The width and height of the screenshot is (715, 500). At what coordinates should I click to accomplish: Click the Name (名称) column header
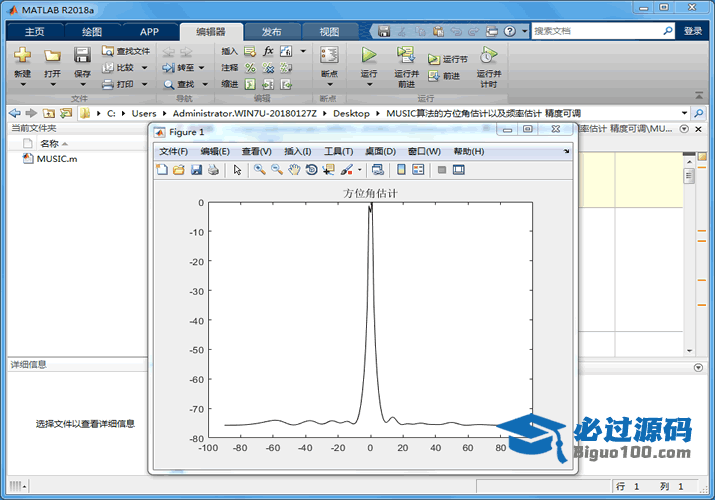49,144
